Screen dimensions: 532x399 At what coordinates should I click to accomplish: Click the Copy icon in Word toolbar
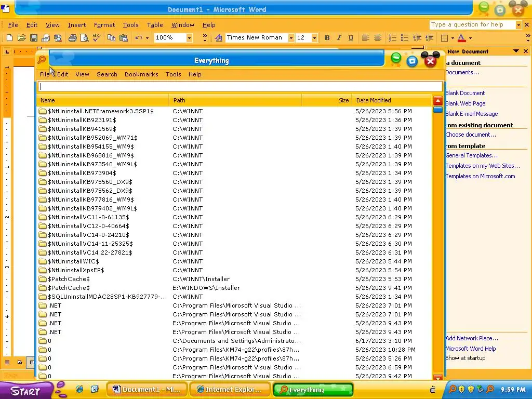[x=111, y=37]
